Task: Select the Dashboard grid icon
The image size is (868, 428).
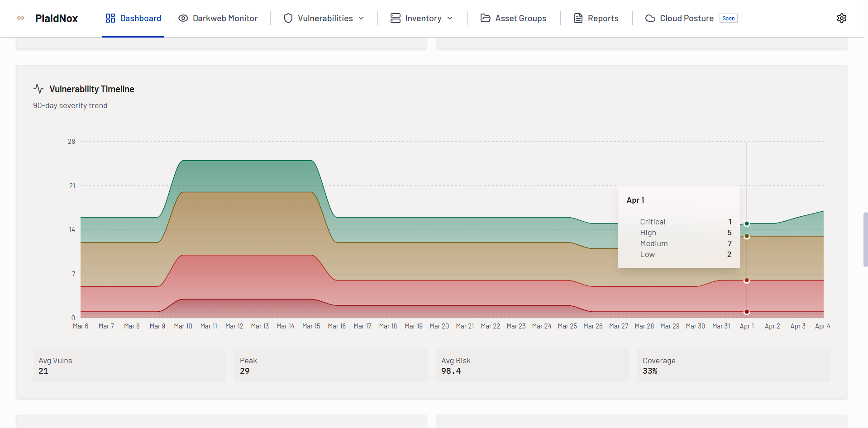Action: click(110, 18)
